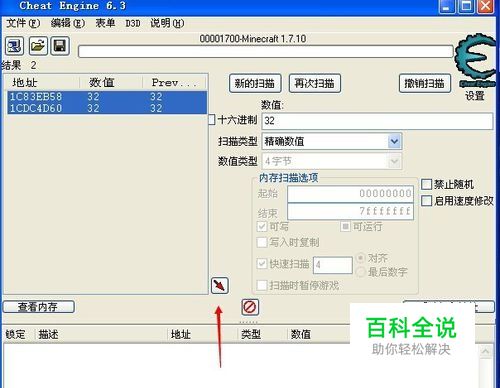Maximize the Cheat Engine window
This screenshot has width=500, height=388.
(466, 7)
